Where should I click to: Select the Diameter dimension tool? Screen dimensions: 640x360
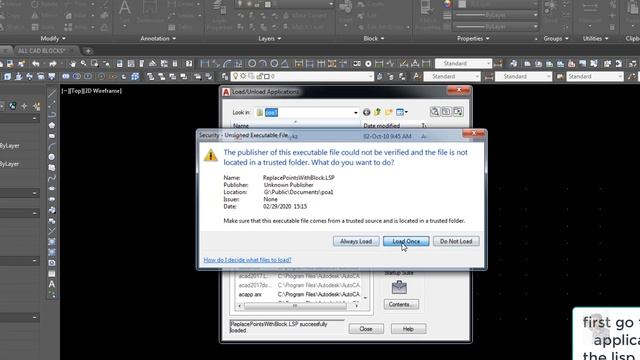tap(274, 64)
